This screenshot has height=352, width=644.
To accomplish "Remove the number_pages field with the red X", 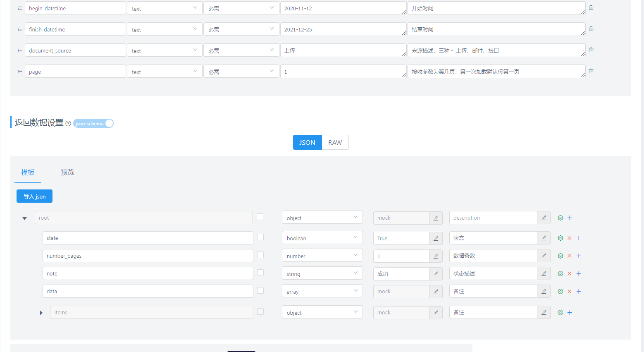I will [x=569, y=256].
